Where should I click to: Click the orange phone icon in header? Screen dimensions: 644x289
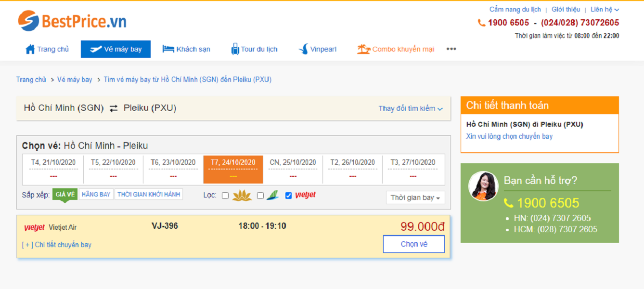pos(481,23)
